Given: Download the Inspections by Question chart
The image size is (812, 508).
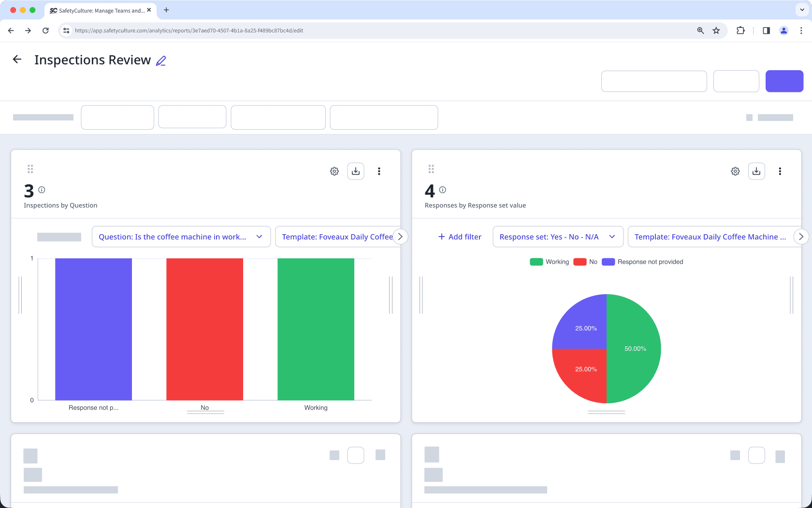Looking at the screenshot, I should click(356, 171).
